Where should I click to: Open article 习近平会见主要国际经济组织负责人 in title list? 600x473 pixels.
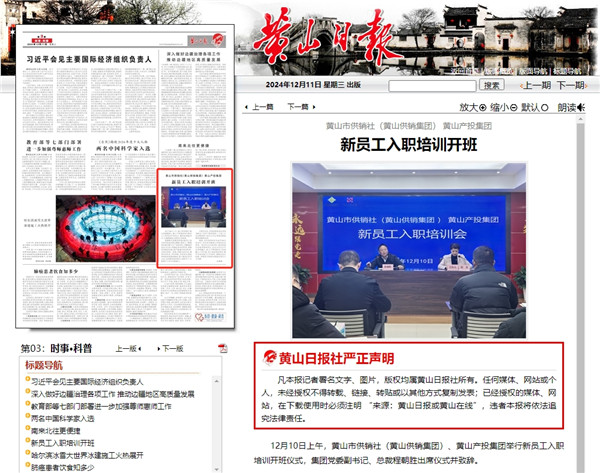pos(87,382)
